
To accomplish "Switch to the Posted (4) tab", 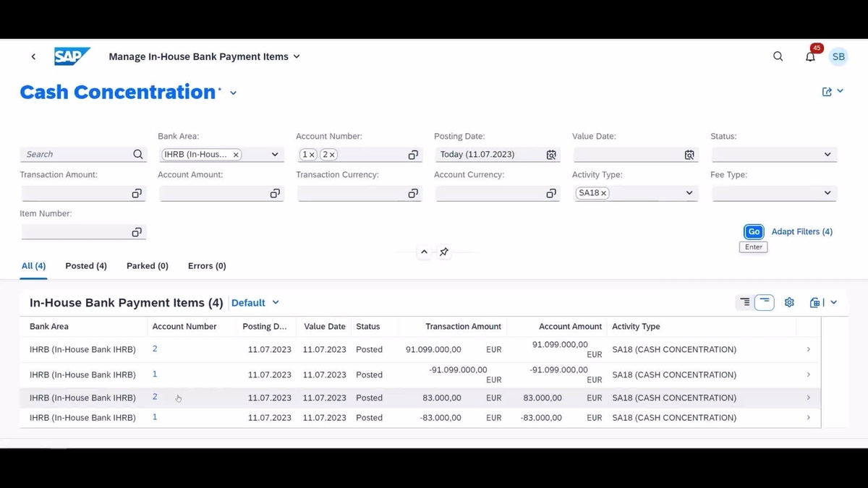I will coord(85,265).
